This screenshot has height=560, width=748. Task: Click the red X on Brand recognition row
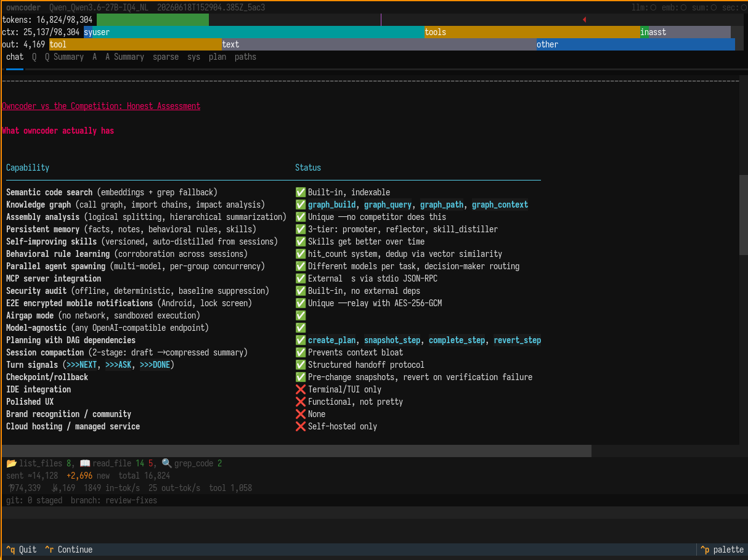click(x=301, y=414)
